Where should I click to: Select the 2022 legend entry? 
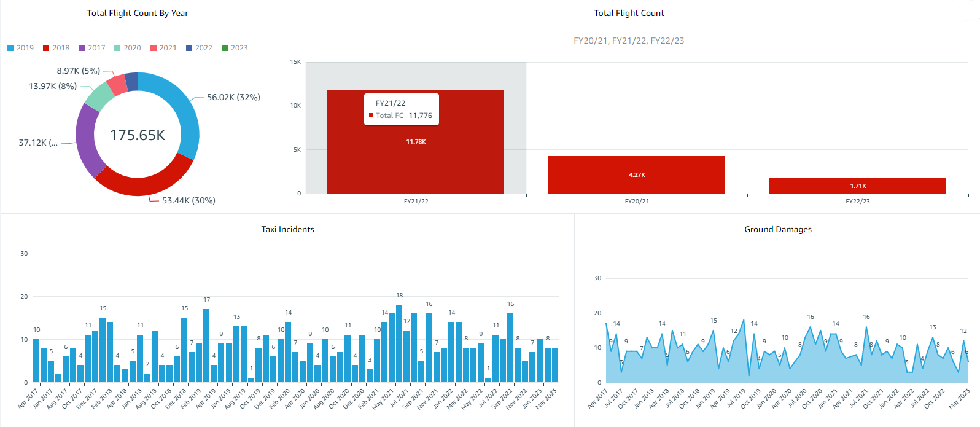click(199, 48)
